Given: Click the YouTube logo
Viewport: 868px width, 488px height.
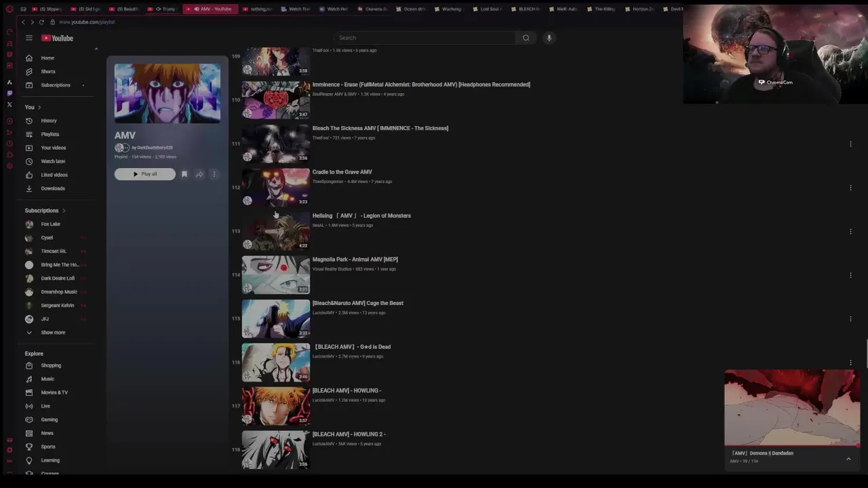Looking at the screenshot, I should coord(57,38).
